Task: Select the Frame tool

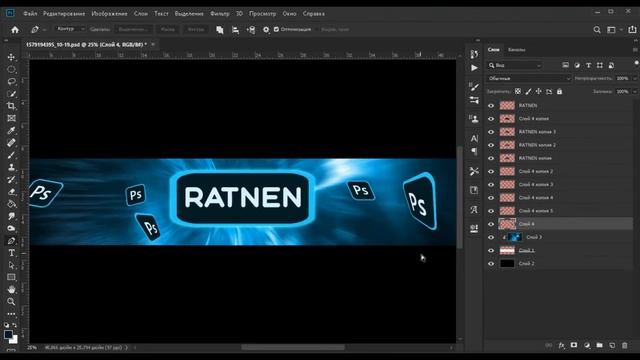Action: 11,118
